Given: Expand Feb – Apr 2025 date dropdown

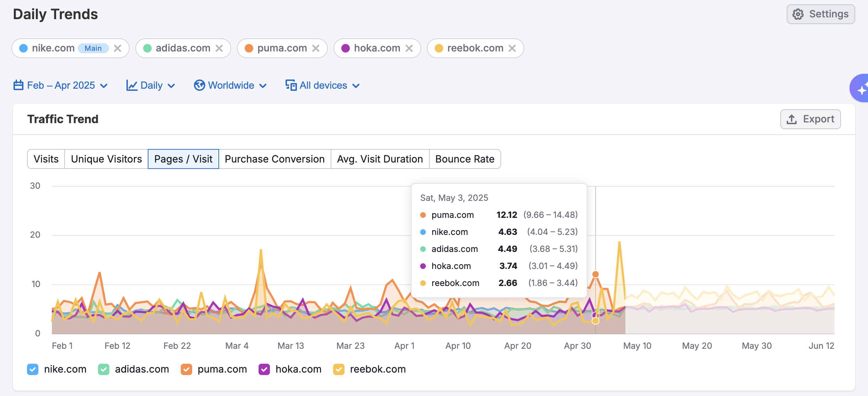Looking at the screenshot, I should point(61,86).
